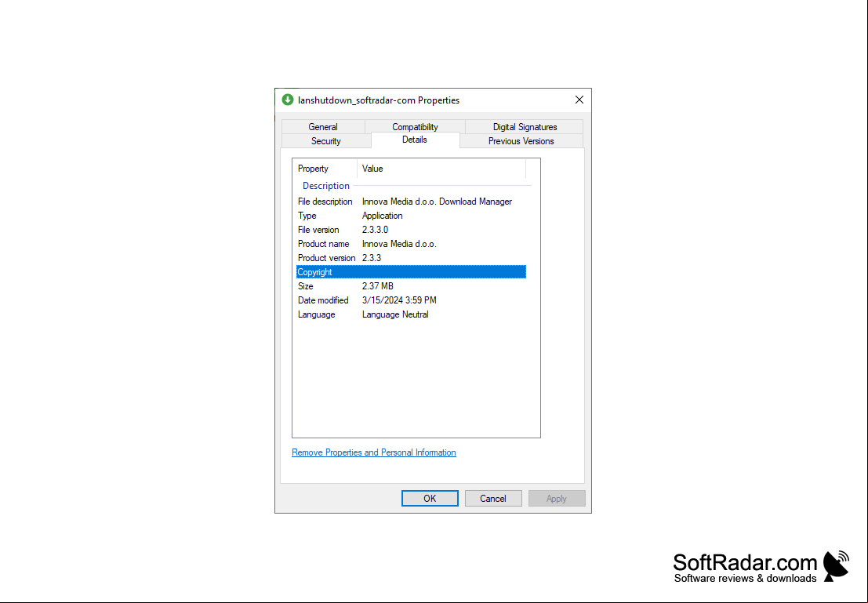Open the Compatibility tab

click(x=415, y=127)
